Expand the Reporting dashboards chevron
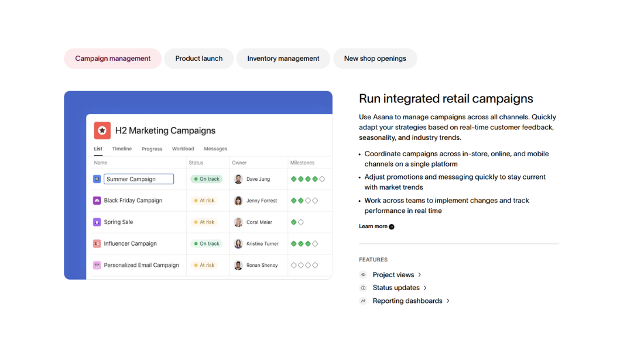The height and width of the screenshot is (351, 644). [447, 300]
